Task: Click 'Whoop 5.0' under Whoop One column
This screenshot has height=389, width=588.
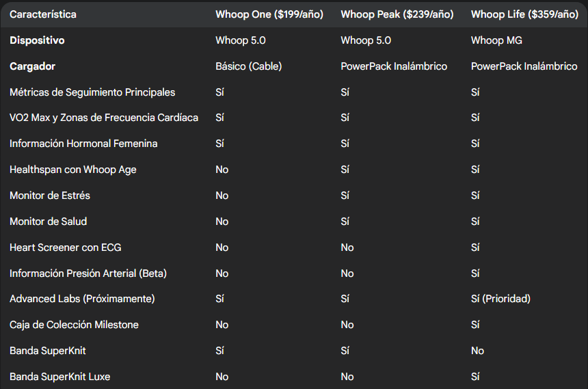Action: click(x=241, y=40)
